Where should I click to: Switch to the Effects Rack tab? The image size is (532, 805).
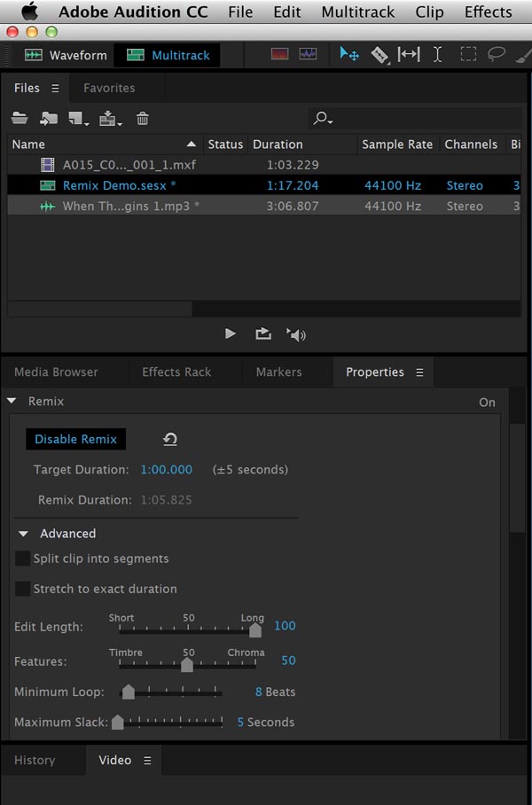pos(176,371)
